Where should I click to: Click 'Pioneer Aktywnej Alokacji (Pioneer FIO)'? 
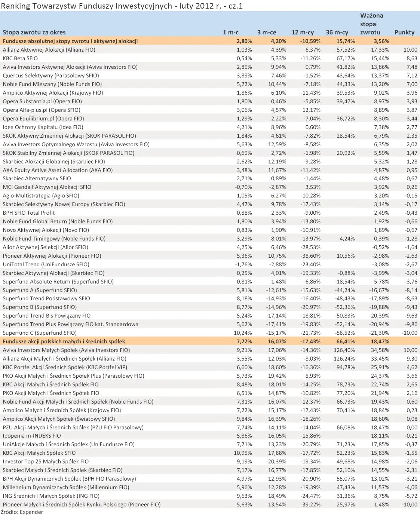tap(52, 256)
